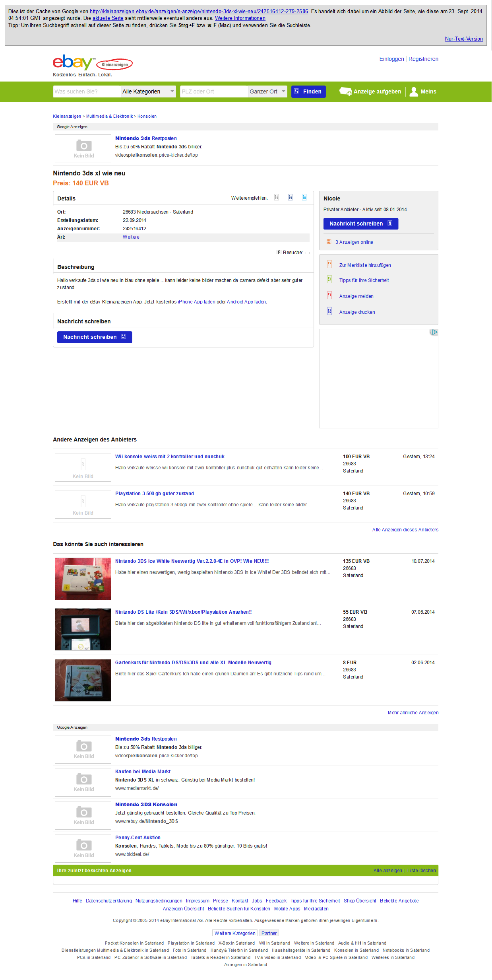The width and height of the screenshot is (492, 980).
Task: Select the Partner footer tab
Action: tap(269, 933)
